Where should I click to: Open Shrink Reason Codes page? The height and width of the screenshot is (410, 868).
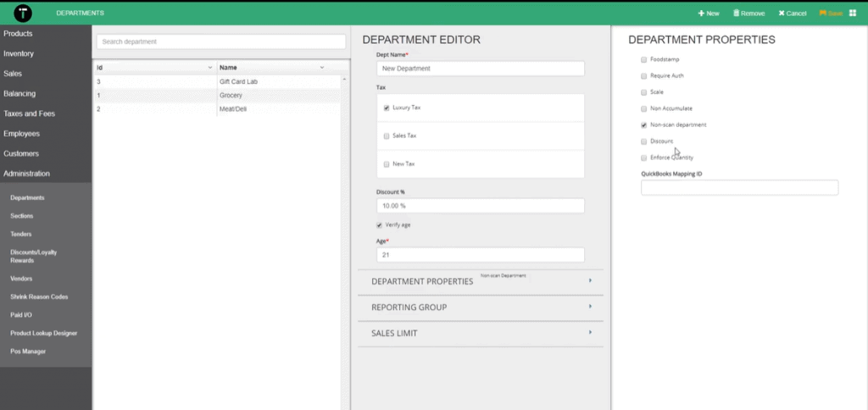coord(39,296)
